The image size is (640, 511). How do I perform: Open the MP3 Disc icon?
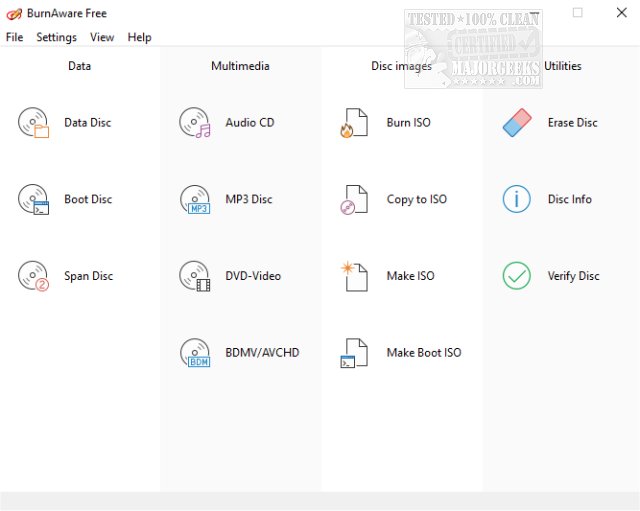coord(195,200)
